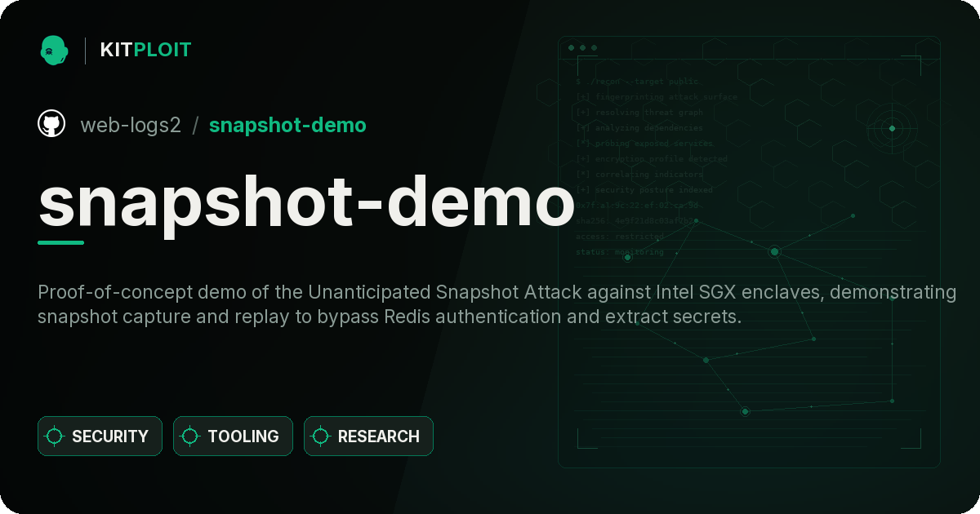Screen dimensions: 980x514
Task: Click the terminal line 'security posture indexed'
Action: [x=644, y=190]
